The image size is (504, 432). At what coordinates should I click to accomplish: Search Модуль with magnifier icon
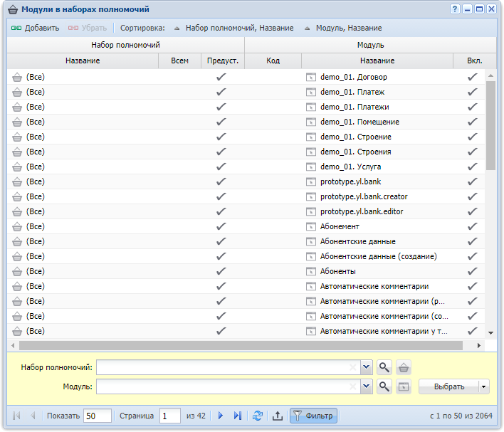[x=384, y=386]
